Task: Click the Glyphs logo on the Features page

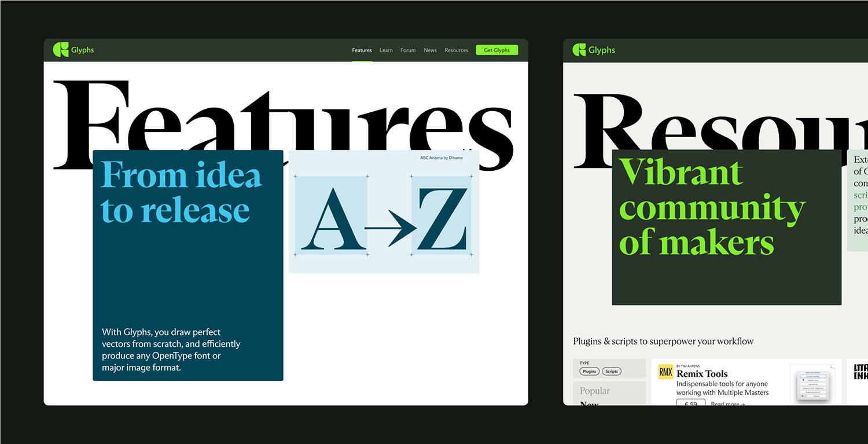Action: [x=73, y=50]
